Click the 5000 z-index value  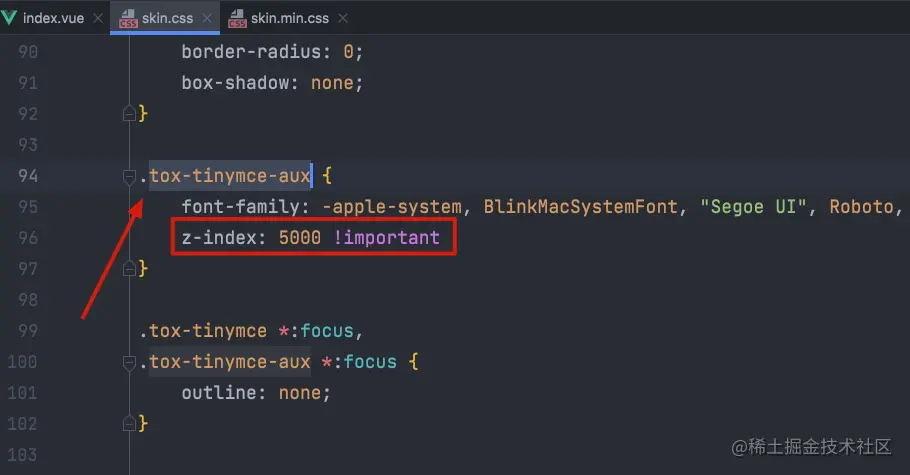coord(299,238)
